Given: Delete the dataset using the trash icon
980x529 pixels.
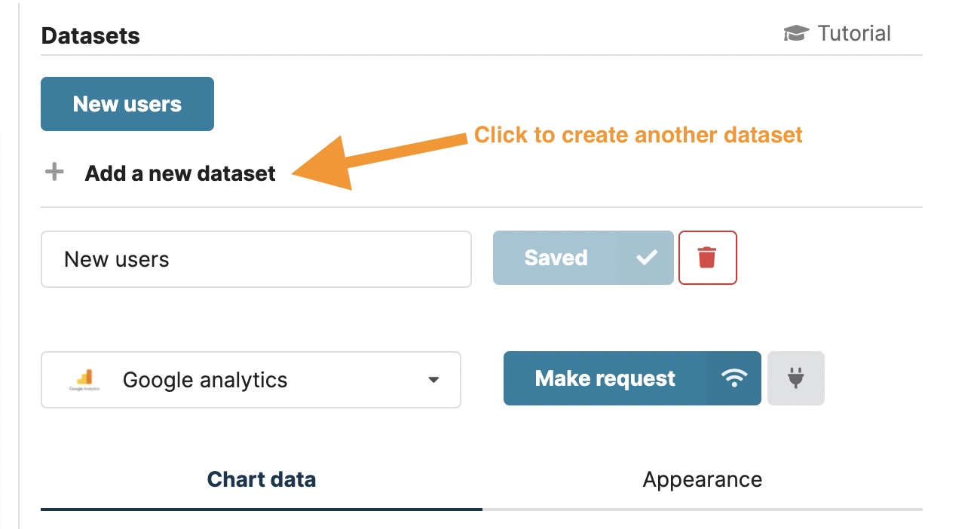Looking at the screenshot, I should (x=707, y=257).
